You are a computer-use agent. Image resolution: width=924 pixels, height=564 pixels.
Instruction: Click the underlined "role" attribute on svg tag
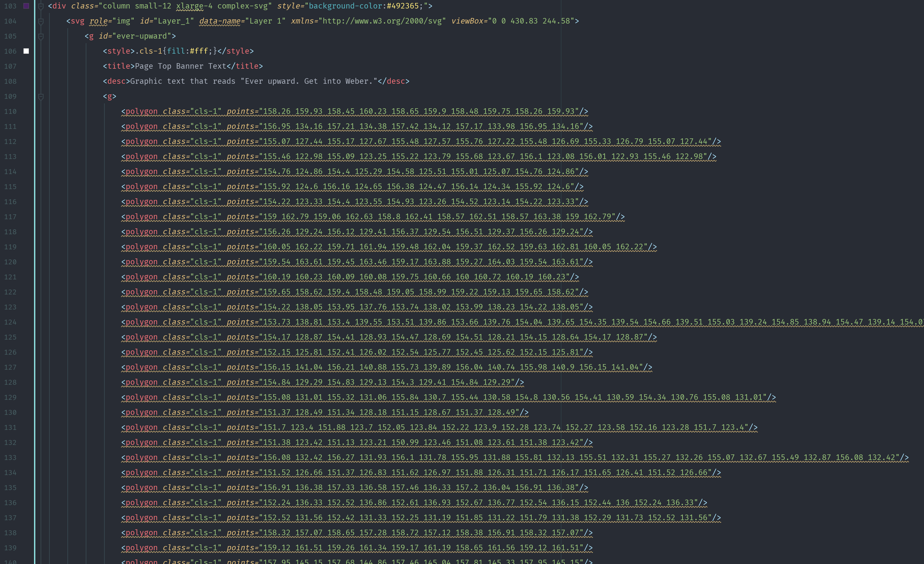tap(98, 21)
